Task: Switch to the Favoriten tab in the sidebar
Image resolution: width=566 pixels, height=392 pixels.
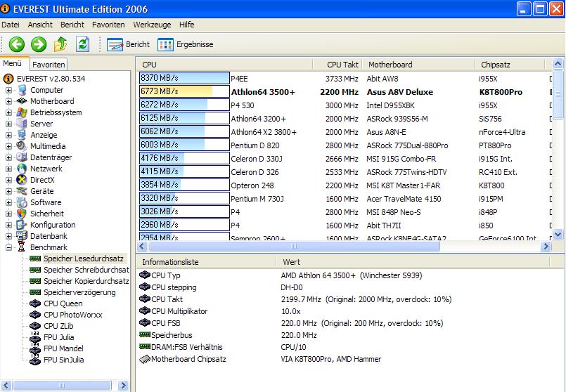Action: click(x=49, y=65)
